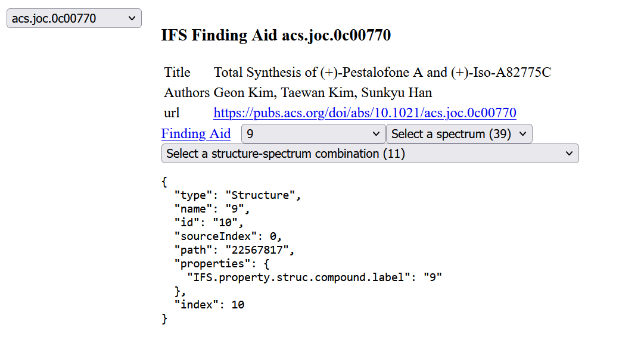Click the Authors row label
This screenshot has height=337, width=644.
click(187, 93)
